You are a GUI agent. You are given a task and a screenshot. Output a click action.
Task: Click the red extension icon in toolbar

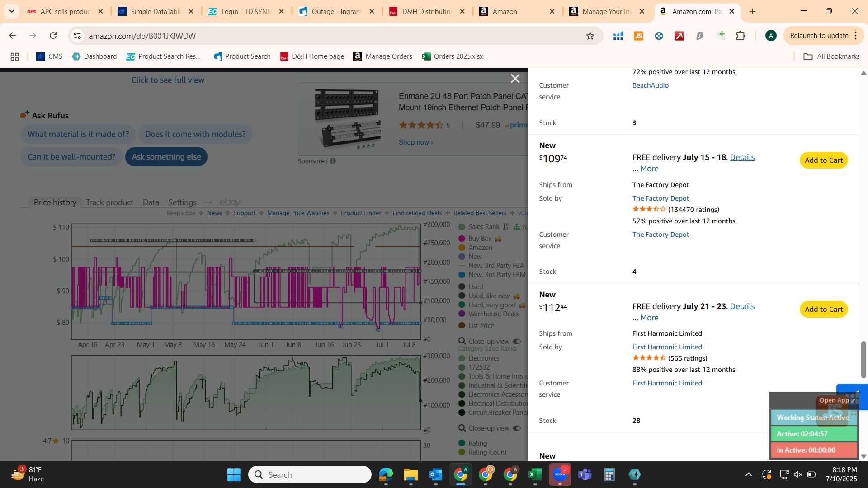coord(679,36)
